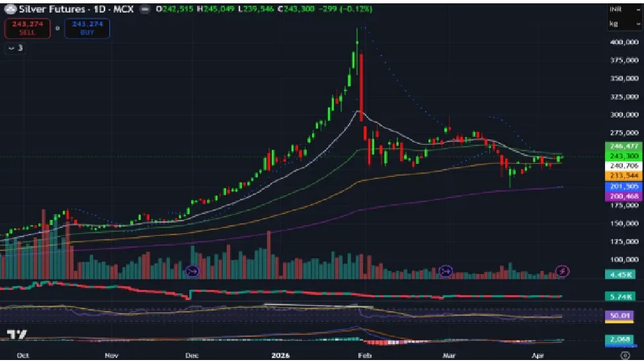Click the blue 201,505 price label
This screenshot has height=362, width=644.
624,186
